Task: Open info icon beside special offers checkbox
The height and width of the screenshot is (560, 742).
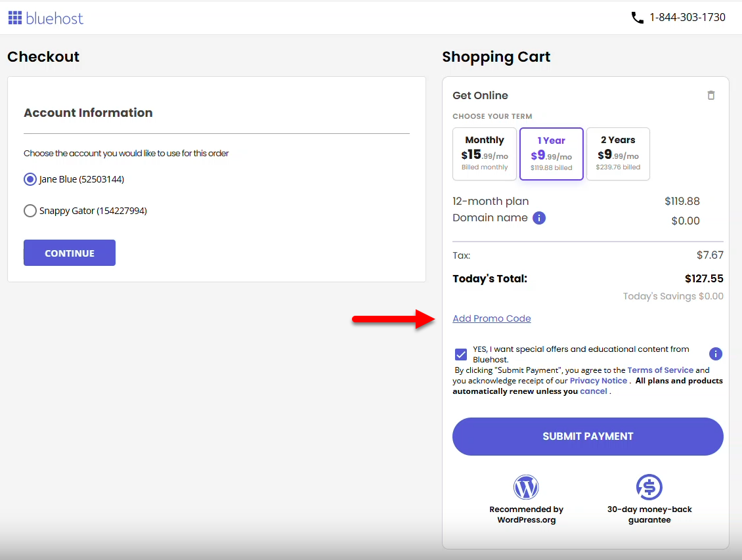Action: click(716, 354)
